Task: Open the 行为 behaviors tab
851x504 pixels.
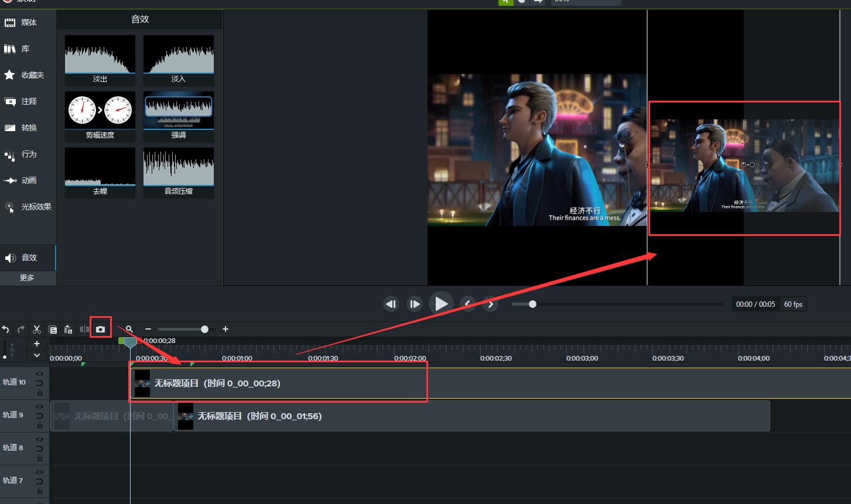Action: pos(28,154)
